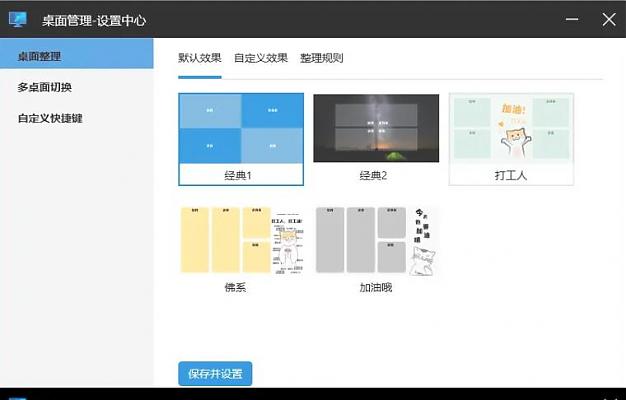The height and width of the screenshot is (400, 626).
Task: Pick the dark night-sky 经典2 preview
Action: [376, 129]
